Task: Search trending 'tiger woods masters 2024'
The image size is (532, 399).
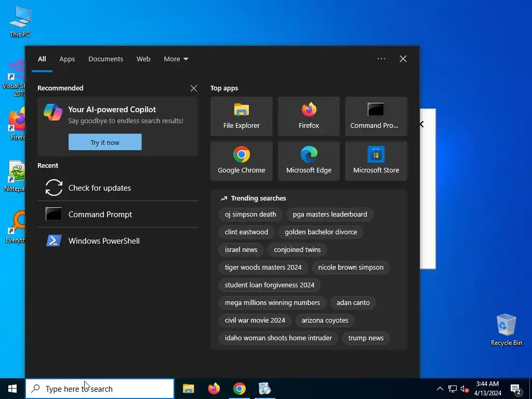Action: (263, 268)
